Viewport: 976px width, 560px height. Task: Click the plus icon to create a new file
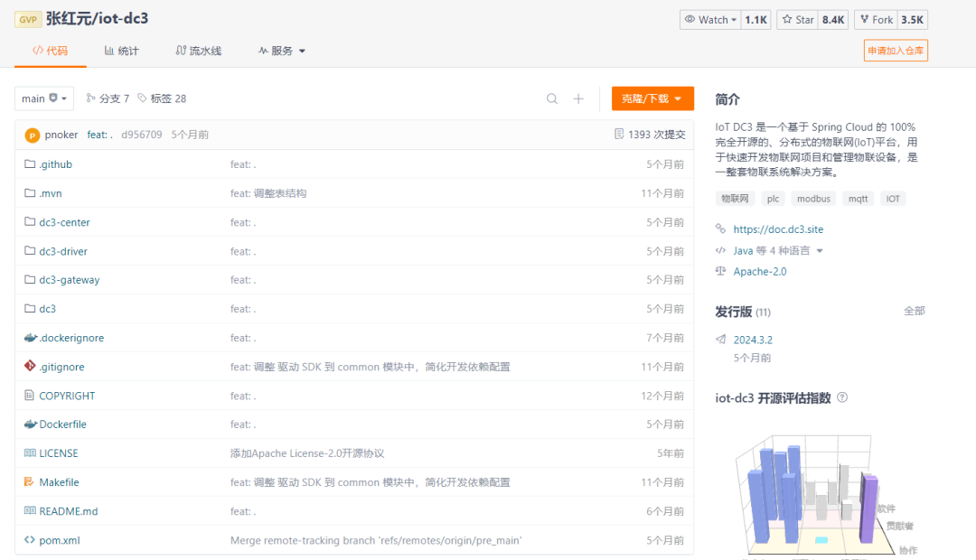coord(578,98)
